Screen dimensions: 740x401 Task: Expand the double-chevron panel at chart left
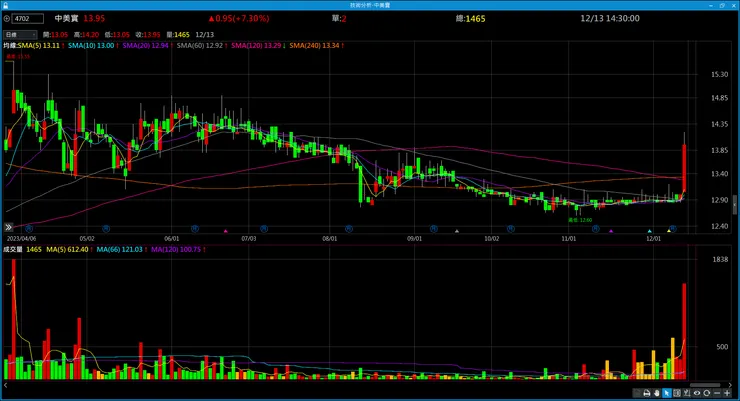8,227
